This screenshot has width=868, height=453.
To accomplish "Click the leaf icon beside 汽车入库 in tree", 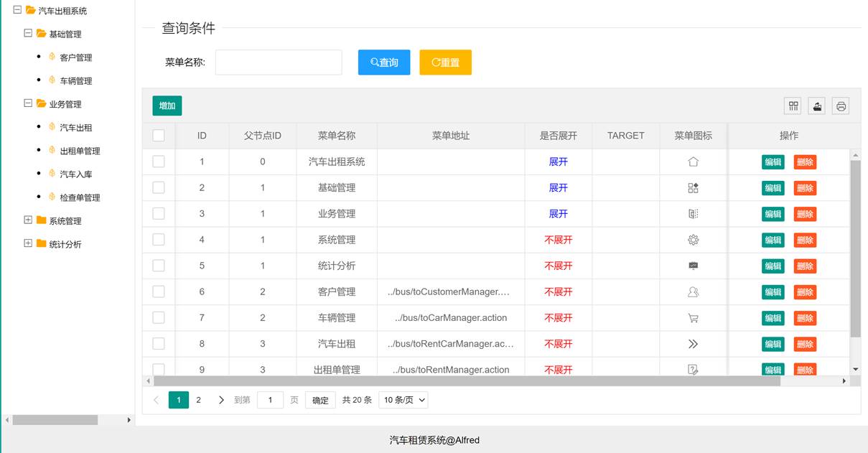I will tap(52, 174).
